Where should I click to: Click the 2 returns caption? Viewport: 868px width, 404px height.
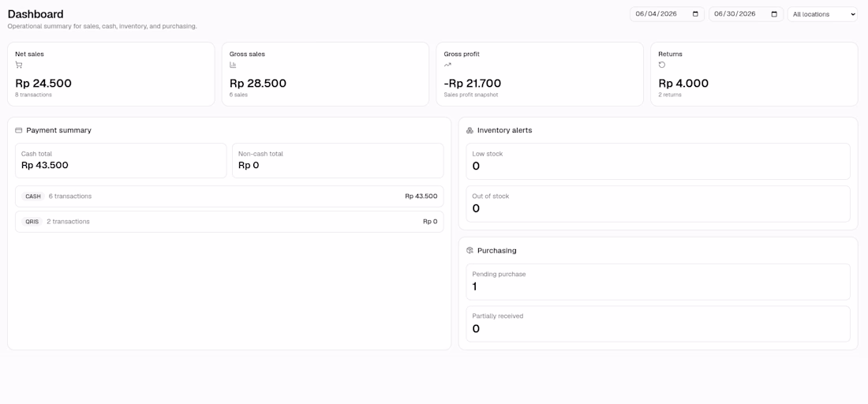(670, 95)
